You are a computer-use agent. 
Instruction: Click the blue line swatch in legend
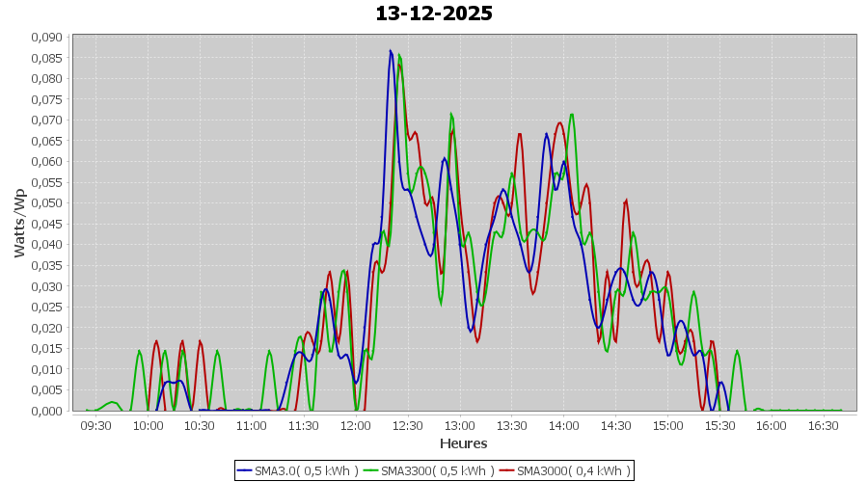(244, 470)
